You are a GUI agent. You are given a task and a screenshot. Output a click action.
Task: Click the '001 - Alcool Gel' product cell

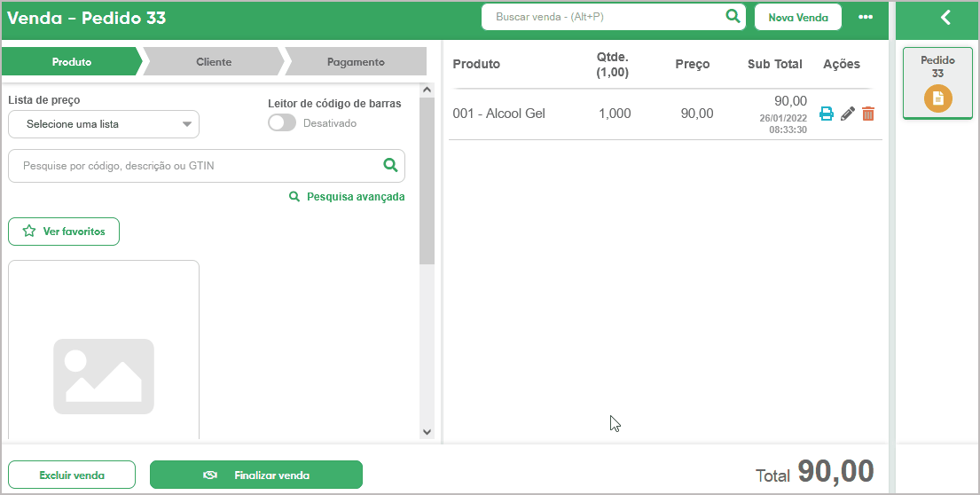[x=498, y=114]
